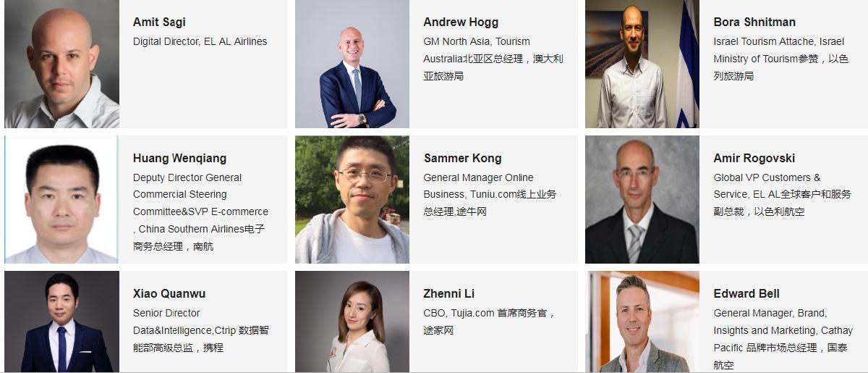This screenshot has height=373, width=868.
Task: Click the name Amit Sagi
Action: point(159,22)
